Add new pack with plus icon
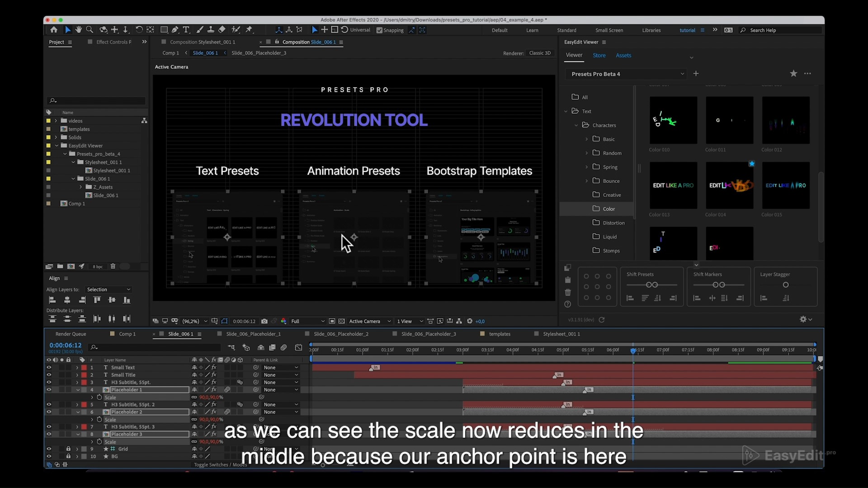The height and width of the screenshot is (488, 868). pos(696,74)
